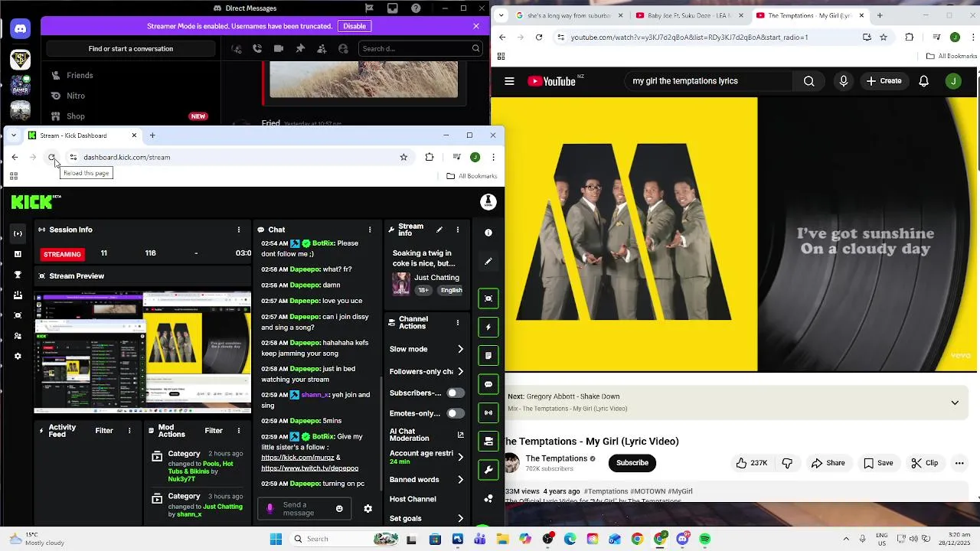Open pinned messages in Discord
This screenshot has width=980, height=551.
point(300,48)
